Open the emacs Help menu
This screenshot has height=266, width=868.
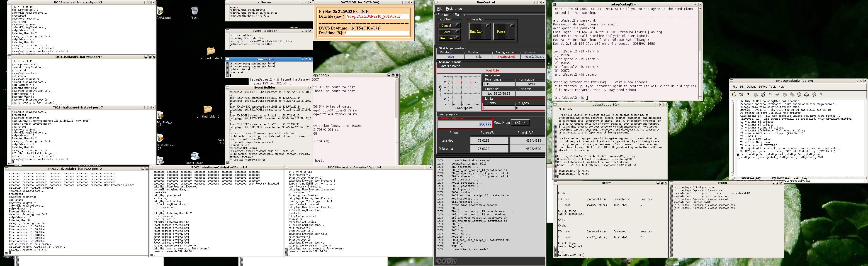click(x=781, y=87)
